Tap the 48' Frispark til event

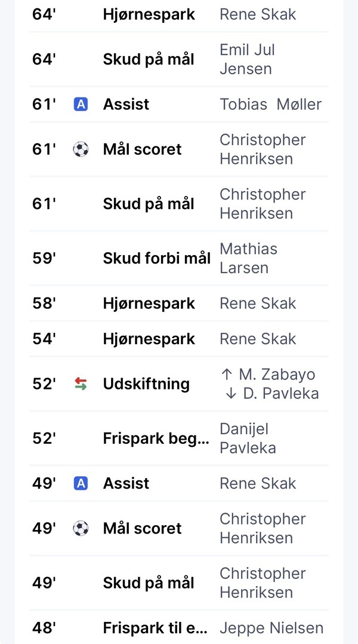156,628
